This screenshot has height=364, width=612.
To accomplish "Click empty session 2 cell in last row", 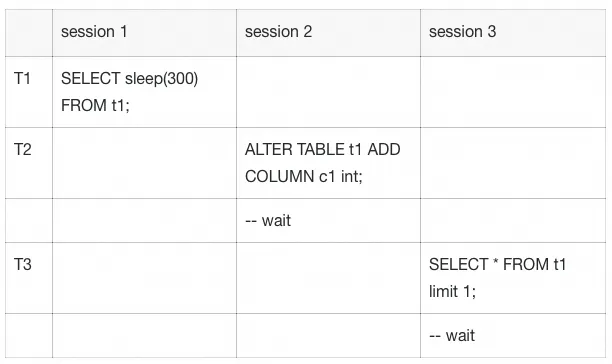I will 328,336.
